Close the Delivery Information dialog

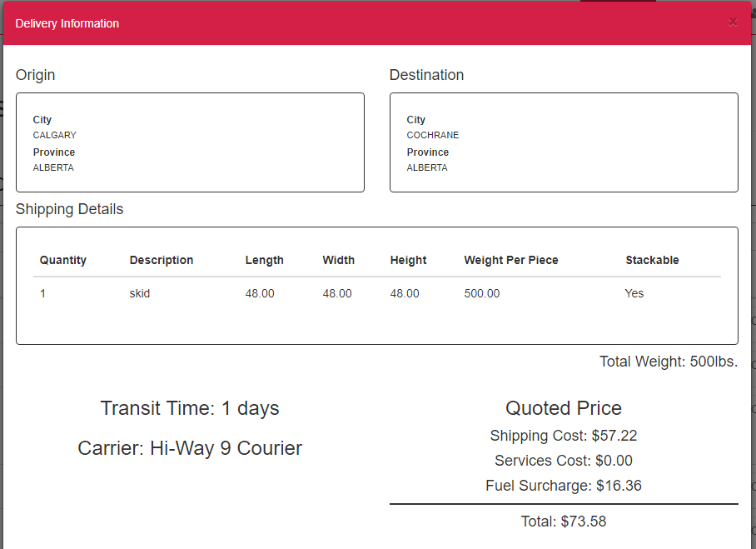(x=733, y=22)
